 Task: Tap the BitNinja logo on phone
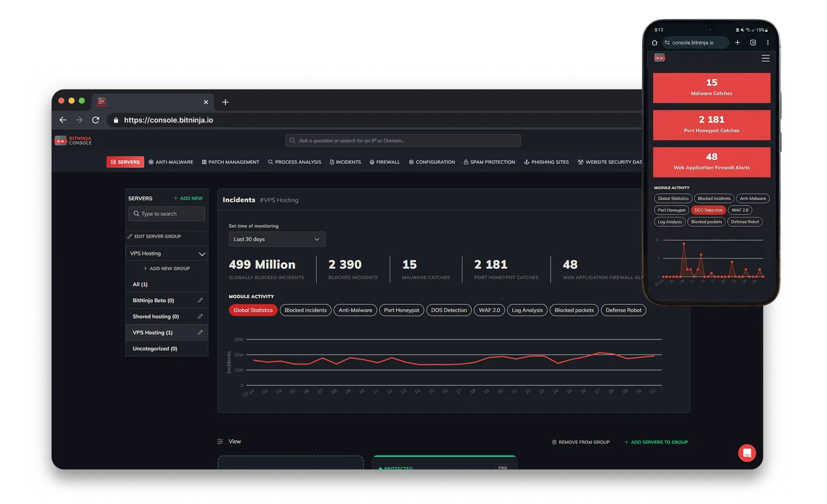pos(660,58)
